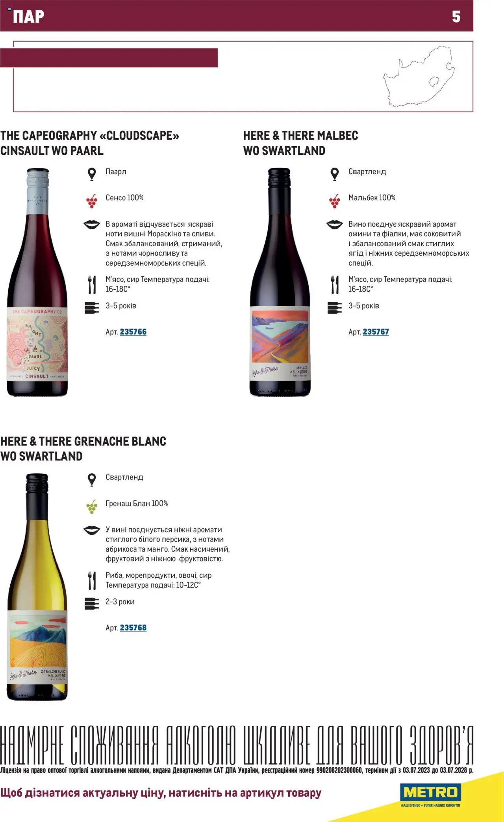Select the Cloudscape Cinsault bottle image
The image size is (504, 822).
[x=37, y=282]
